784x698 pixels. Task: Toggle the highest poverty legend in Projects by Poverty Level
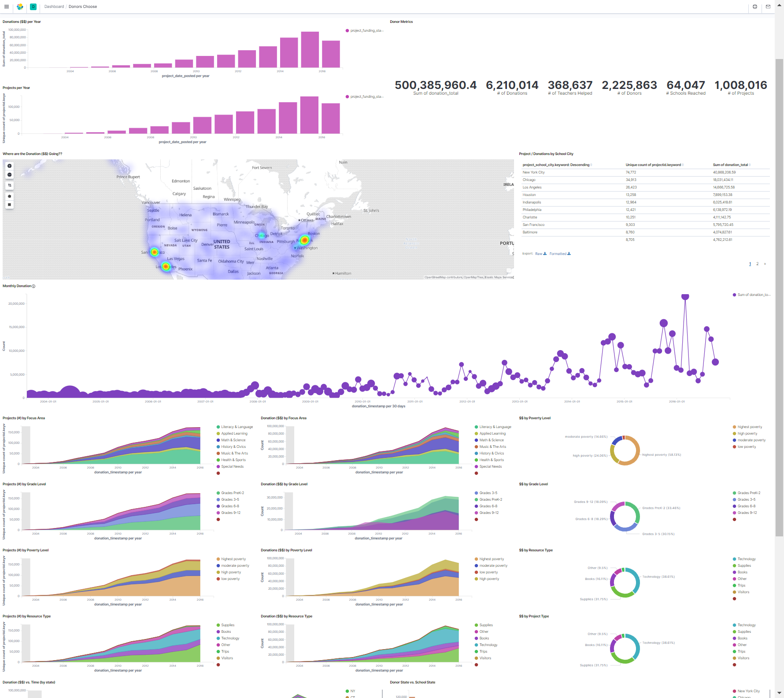233,559
